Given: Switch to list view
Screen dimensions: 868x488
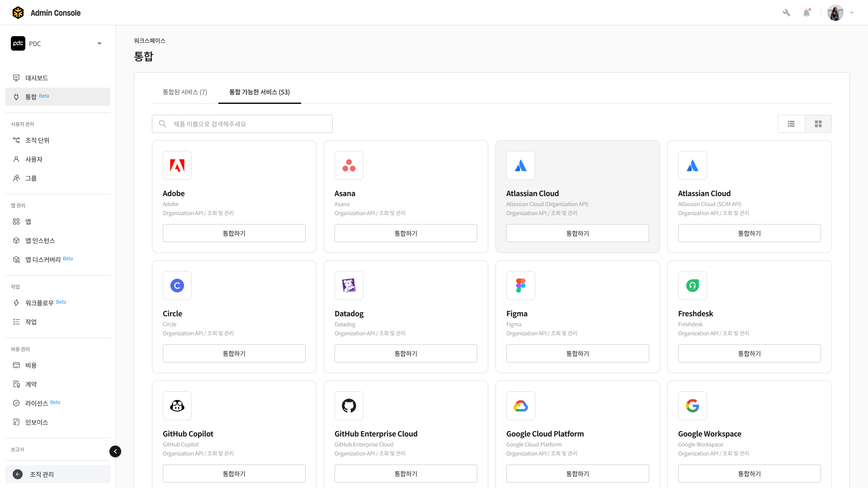Looking at the screenshot, I should coord(791,124).
